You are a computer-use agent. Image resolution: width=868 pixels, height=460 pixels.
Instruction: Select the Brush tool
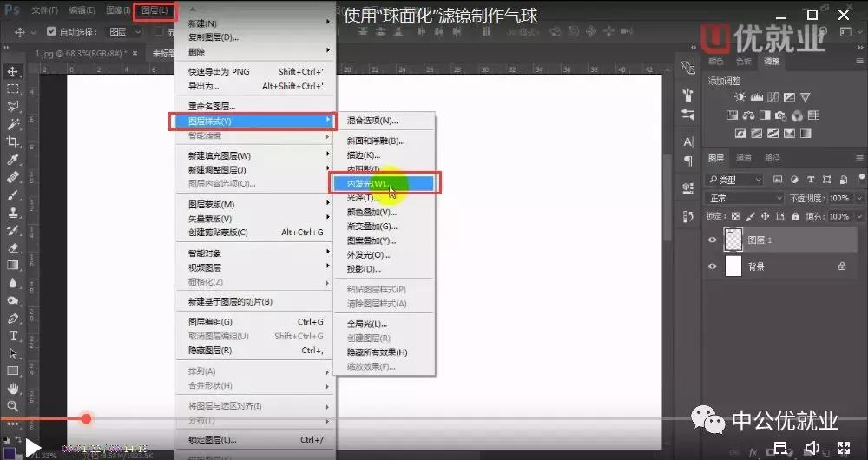[x=12, y=195]
